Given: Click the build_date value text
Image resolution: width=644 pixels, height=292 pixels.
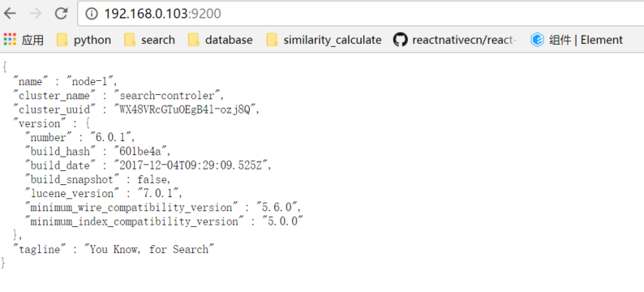Looking at the screenshot, I should [192, 165].
